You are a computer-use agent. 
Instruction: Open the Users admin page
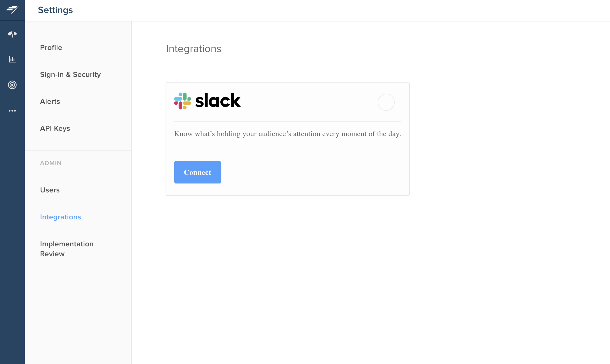point(50,190)
